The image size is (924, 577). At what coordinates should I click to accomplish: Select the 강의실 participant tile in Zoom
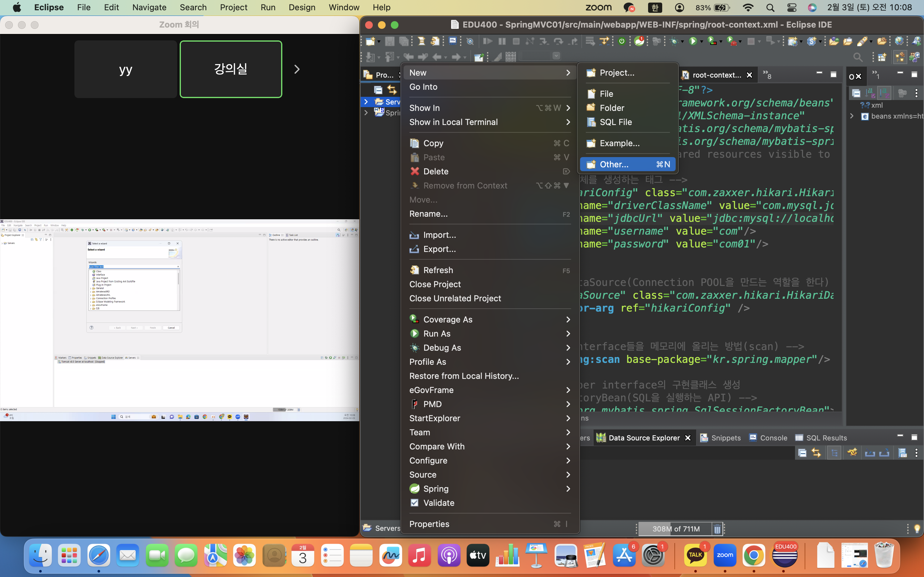pyautogui.click(x=231, y=69)
